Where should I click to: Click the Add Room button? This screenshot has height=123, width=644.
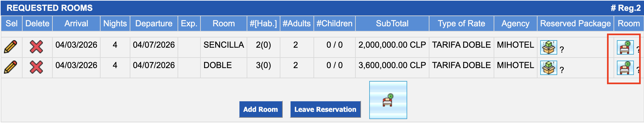pyautogui.click(x=260, y=109)
